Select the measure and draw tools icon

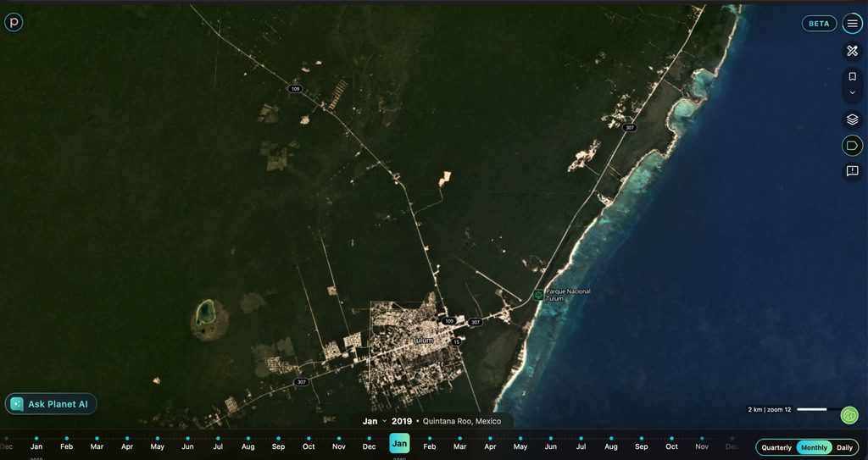coord(853,51)
